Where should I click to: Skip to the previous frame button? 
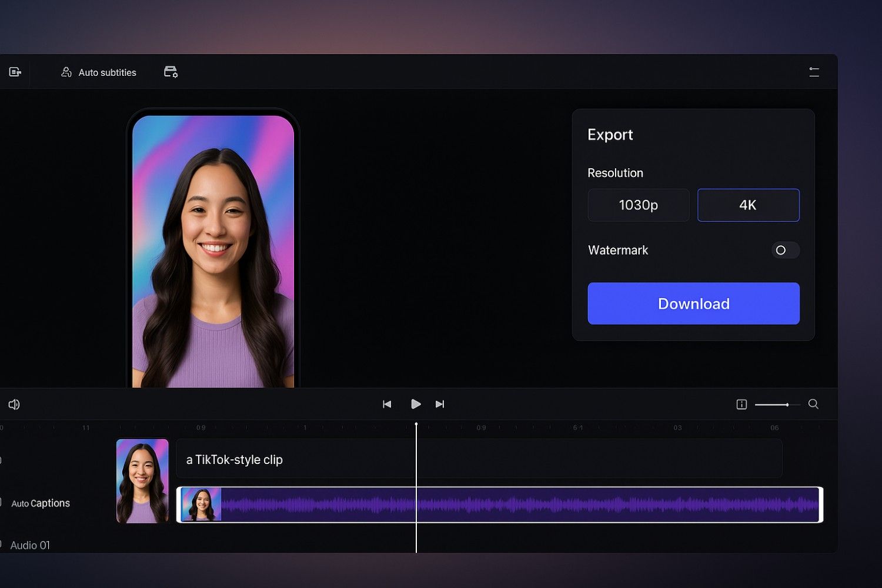(x=387, y=404)
